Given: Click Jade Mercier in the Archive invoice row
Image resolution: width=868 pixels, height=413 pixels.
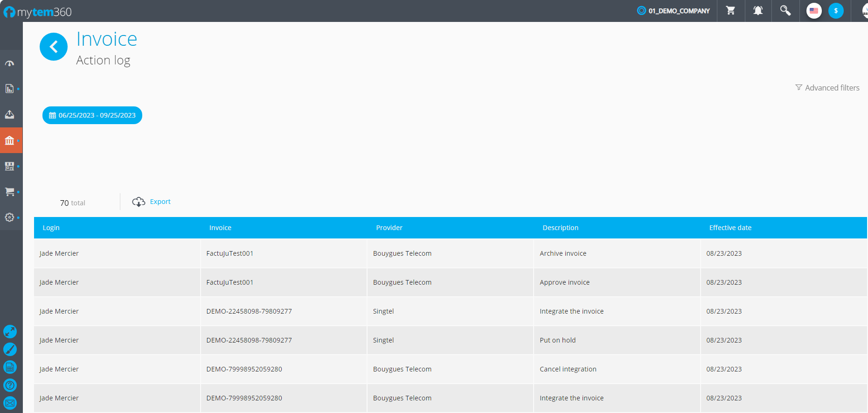Looking at the screenshot, I should pos(59,253).
